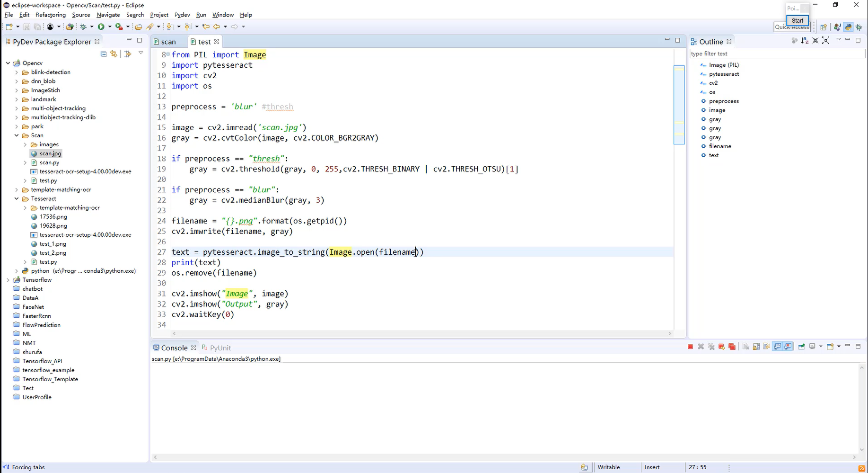
Task: Click the Quick Access search field
Action: tap(792, 27)
